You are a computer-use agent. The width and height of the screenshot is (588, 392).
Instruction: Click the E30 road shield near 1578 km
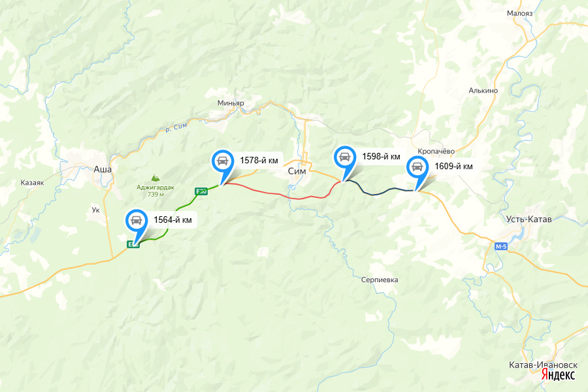(201, 191)
